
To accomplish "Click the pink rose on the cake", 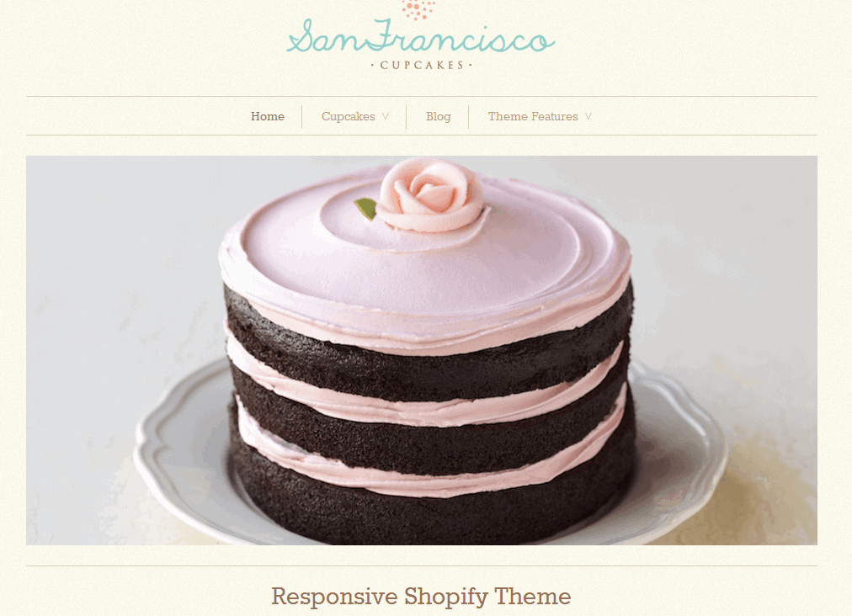I will click(x=430, y=194).
